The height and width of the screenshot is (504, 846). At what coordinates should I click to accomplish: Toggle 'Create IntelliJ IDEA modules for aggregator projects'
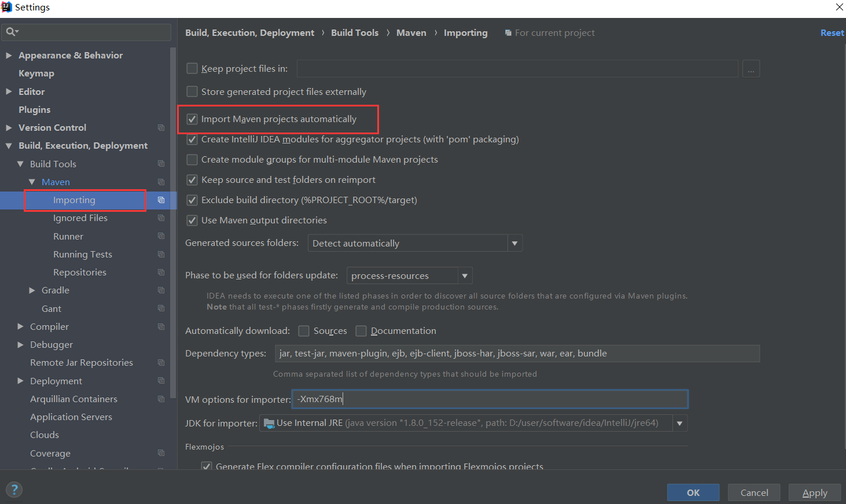pyautogui.click(x=192, y=139)
